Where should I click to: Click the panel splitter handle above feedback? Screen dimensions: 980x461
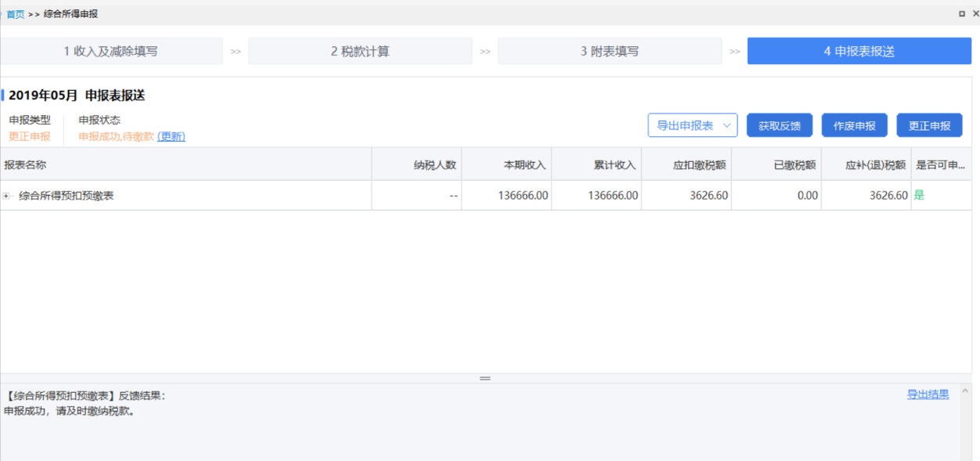[x=485, y=378]
